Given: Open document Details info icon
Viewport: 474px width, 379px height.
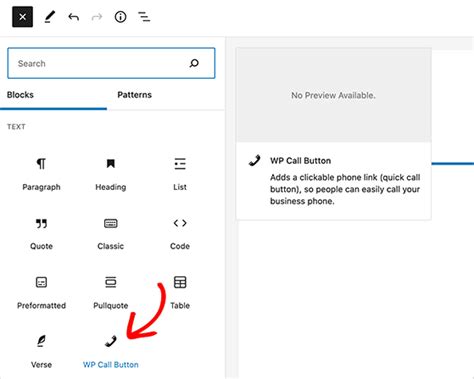Looking at the screenshot, I should (x=120, y=17).
